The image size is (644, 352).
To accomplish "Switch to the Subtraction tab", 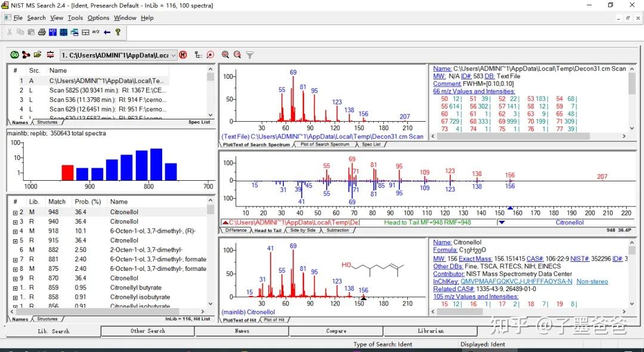I will [x=338, y=230].
